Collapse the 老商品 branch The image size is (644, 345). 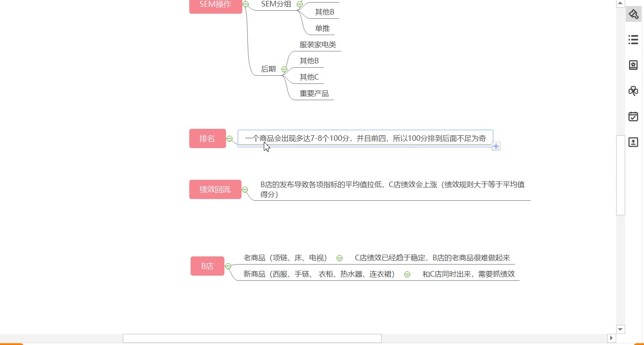340,258
